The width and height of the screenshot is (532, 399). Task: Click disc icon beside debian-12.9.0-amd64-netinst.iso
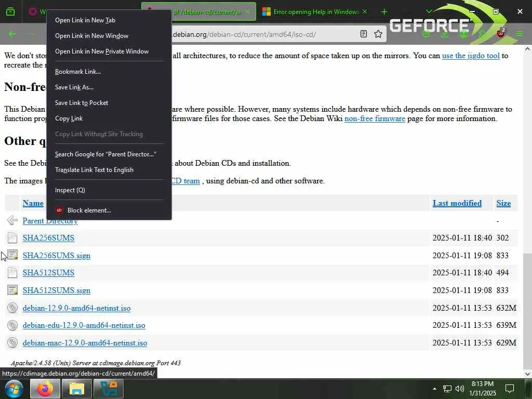tap(12, 308)
